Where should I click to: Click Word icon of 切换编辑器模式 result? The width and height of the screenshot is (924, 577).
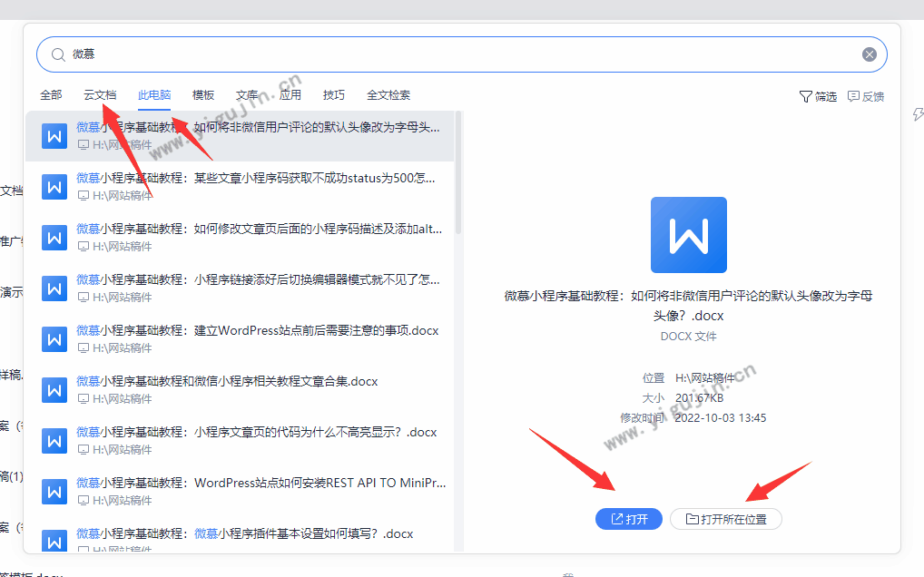[x=54, y=288]
